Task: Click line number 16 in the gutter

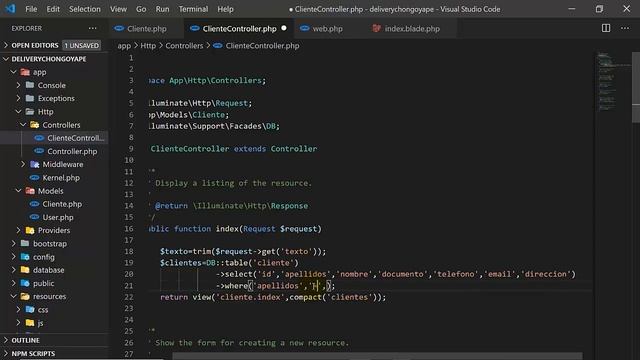Action: coord(129,229)
